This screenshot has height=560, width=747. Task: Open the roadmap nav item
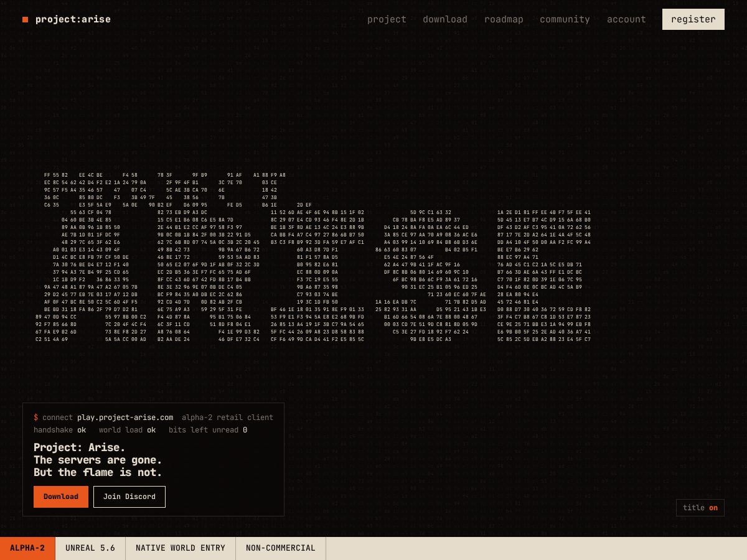pos(504,19)
